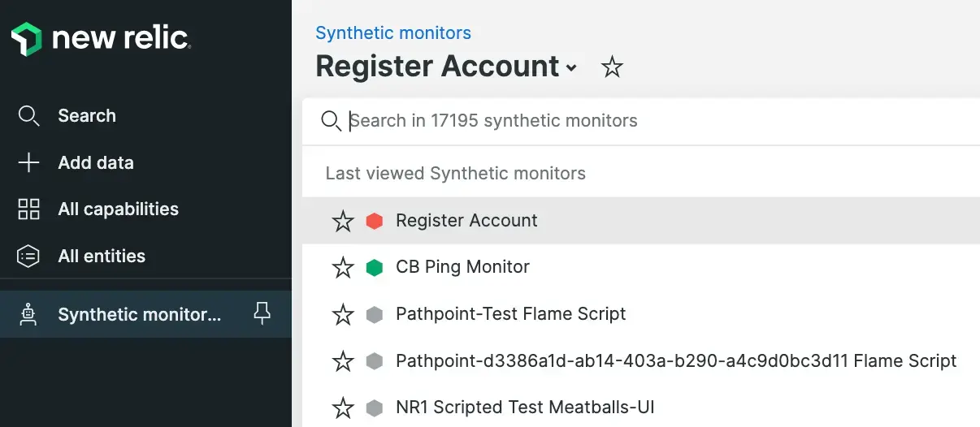Select Register Account in the last viewed list
980x427 pixels.
466,221
